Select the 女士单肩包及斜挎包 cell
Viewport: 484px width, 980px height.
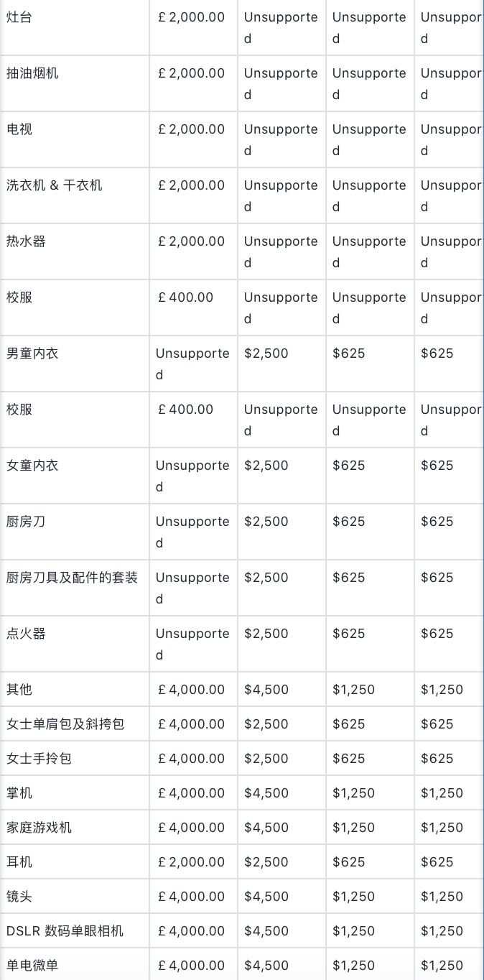click(x=65, y=724)
